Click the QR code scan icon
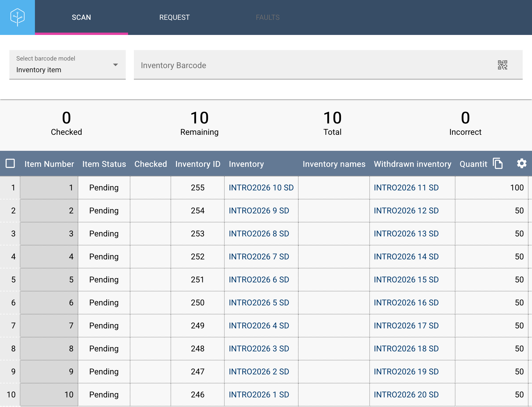This screenshot has width=532, height=407. click(x=502, y=65)
